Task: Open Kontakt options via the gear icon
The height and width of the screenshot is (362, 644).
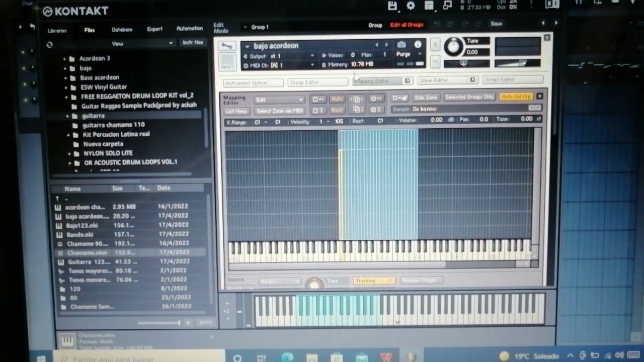Action: click(411, 6)
